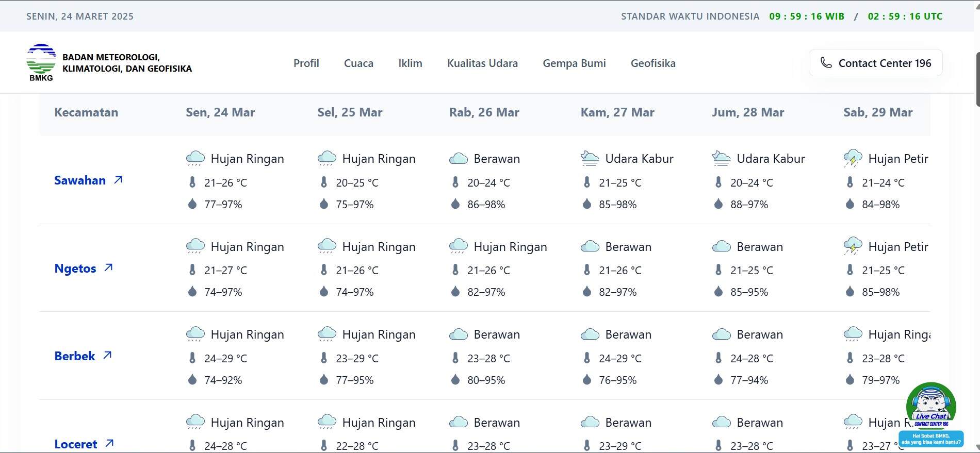Click Sawahan's Saturday thunderstorm weather icon

click(853, 159)
